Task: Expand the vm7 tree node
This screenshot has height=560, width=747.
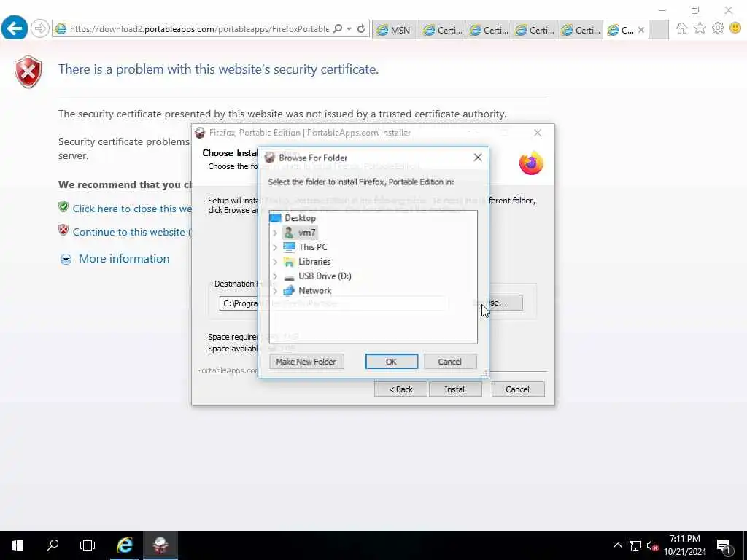Action: (275, 233)
